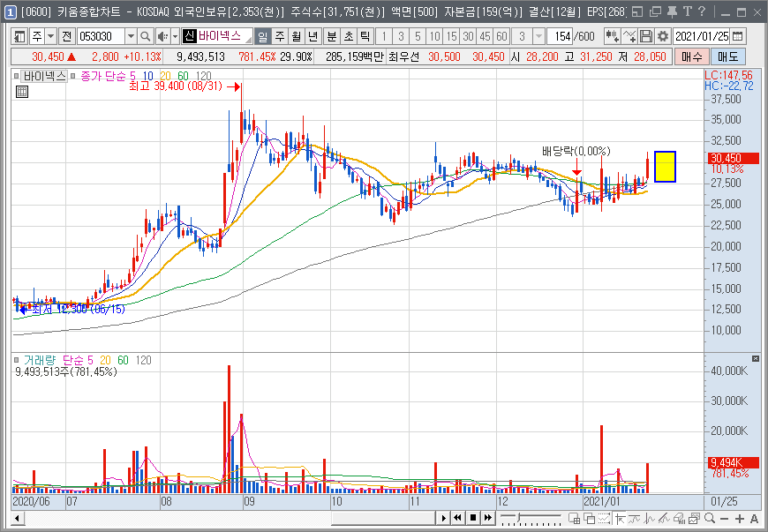The width and height of the screenshot is (768, 532).
Task: Click the 신 badge before stock name
Action: coord(189,36)
